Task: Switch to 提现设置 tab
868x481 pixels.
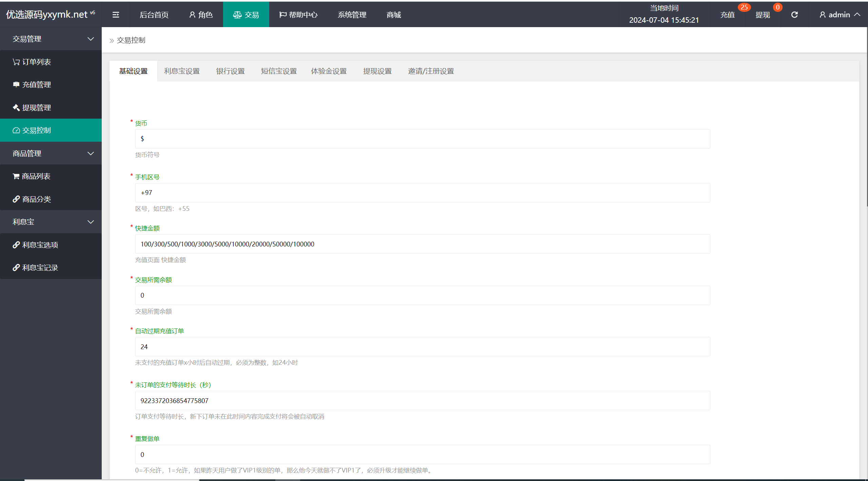Action: tap(377, 71)
